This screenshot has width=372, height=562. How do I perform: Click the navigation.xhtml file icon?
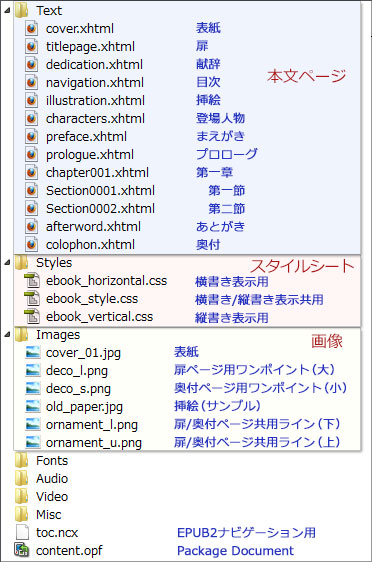click(x=32, y=82)
